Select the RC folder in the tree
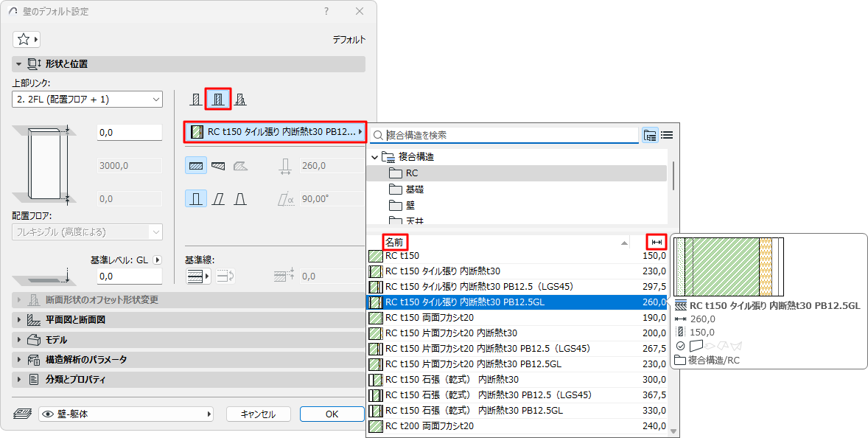The image size is (868, 438). 517,173
